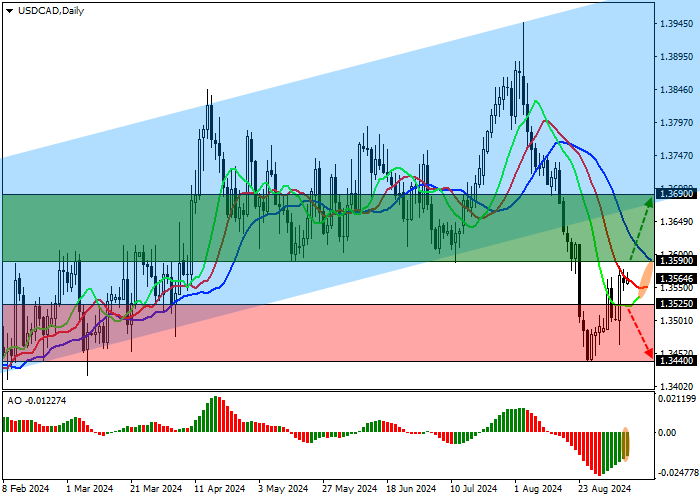Select the 1.35010 price axis value
Image resolution: width=700 pixels, height=500 pixels.
coord(677,320)
